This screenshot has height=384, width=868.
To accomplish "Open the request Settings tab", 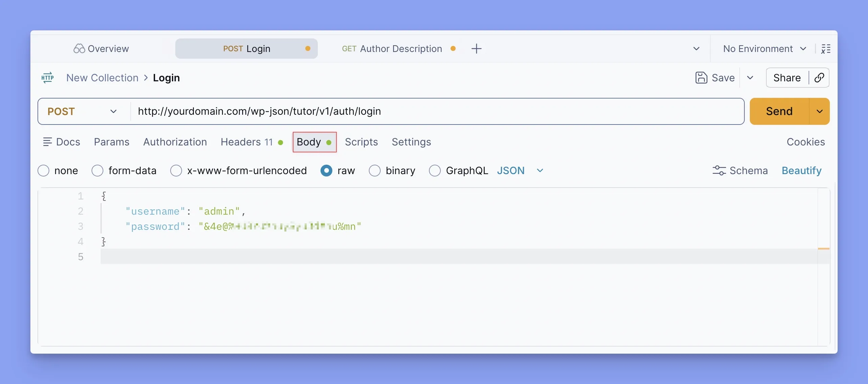I will pyautogui.click(x=411, y=142).
